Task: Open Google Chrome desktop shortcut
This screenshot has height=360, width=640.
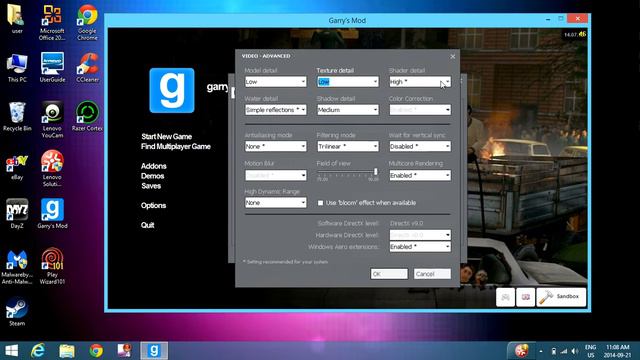Action: 87,22
